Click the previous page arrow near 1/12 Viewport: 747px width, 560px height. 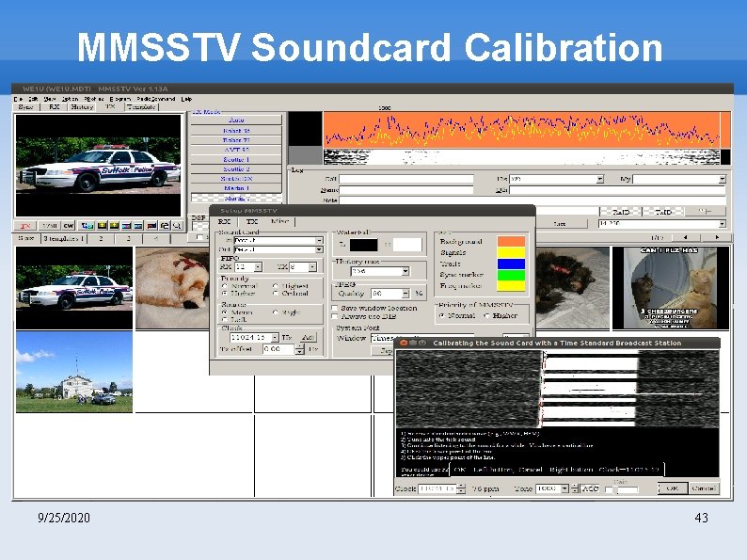(685, 237)
